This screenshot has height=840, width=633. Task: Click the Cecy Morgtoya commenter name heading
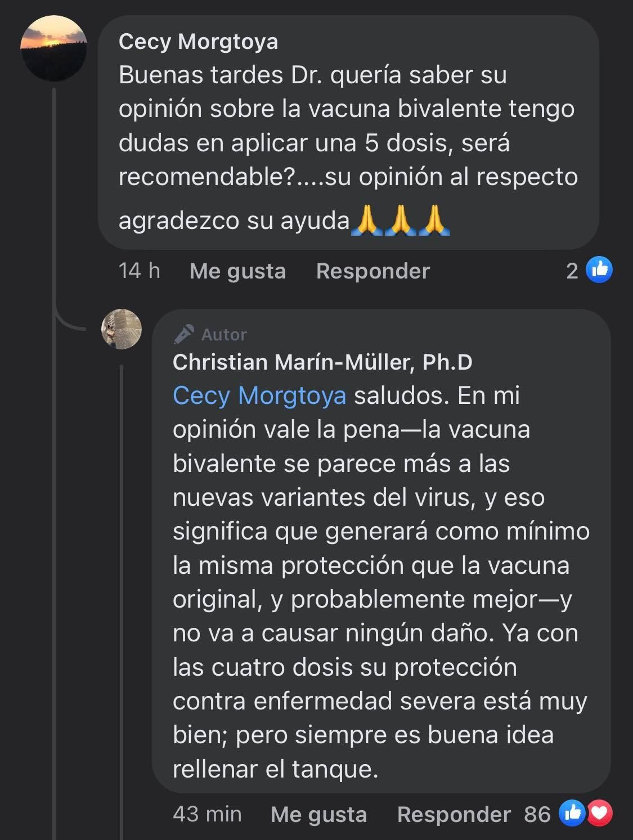[198, 42]
